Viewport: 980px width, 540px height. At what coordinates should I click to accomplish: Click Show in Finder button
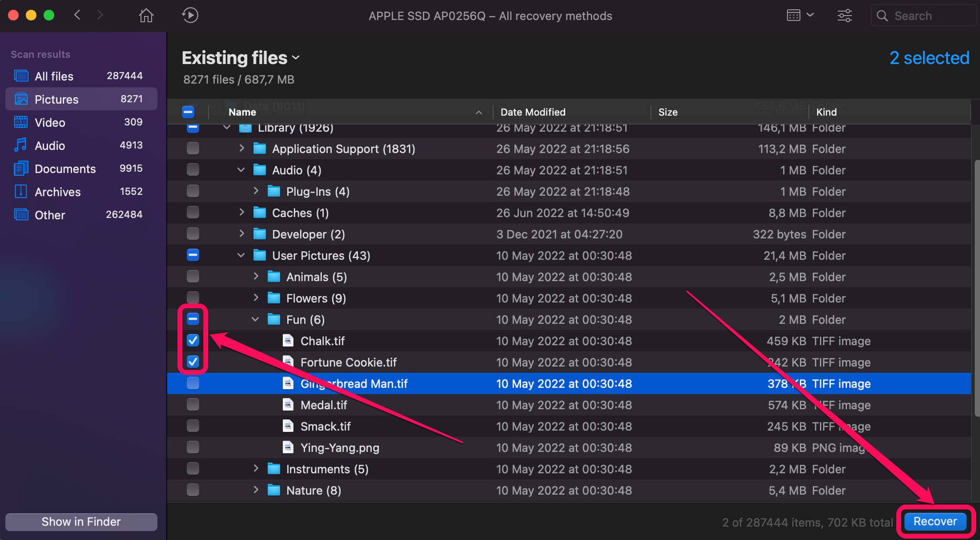(x=82, y=521)
